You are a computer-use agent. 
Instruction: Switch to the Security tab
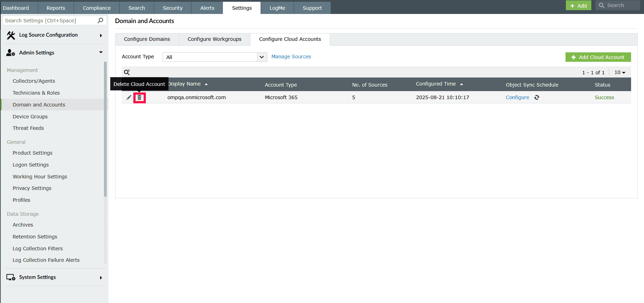point(173,8)
